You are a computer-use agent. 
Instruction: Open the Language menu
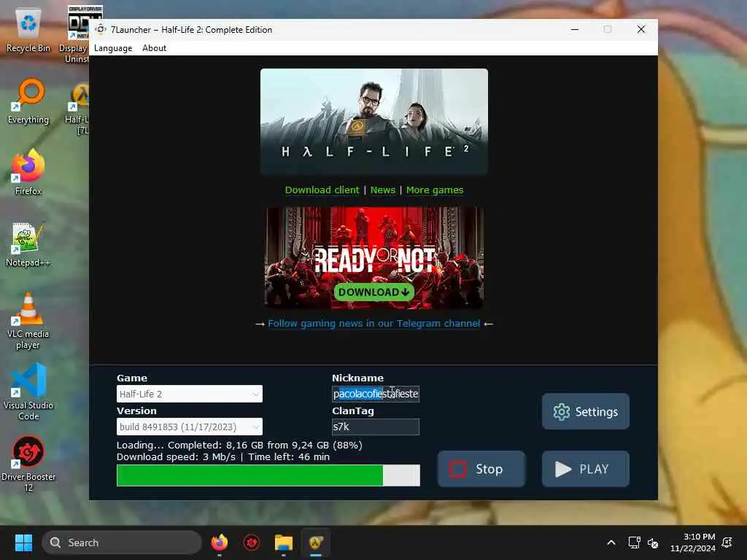click(113, 48)
